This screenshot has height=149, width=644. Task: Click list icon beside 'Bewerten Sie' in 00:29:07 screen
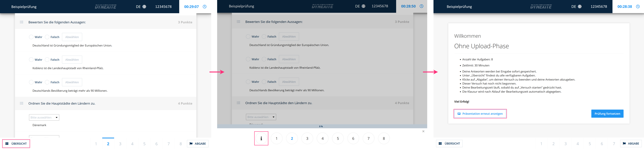[22, 22]
